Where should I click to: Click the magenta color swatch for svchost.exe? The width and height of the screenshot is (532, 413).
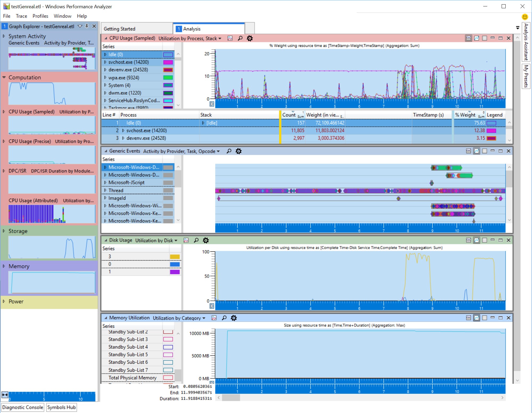tap(169, 62)
